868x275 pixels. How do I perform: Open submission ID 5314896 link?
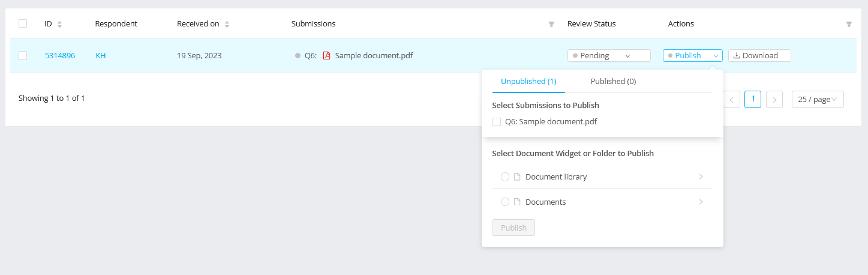coord(60,56)
